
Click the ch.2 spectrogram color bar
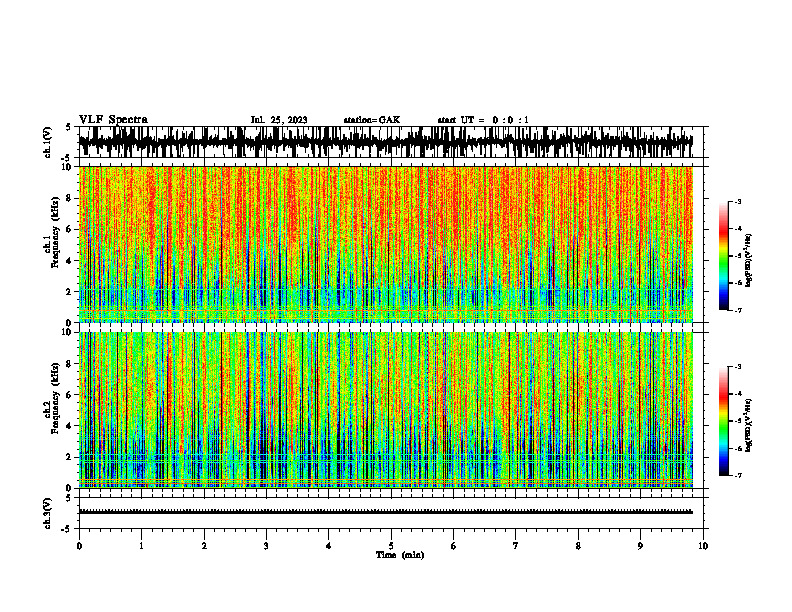[x=724, y=421]
